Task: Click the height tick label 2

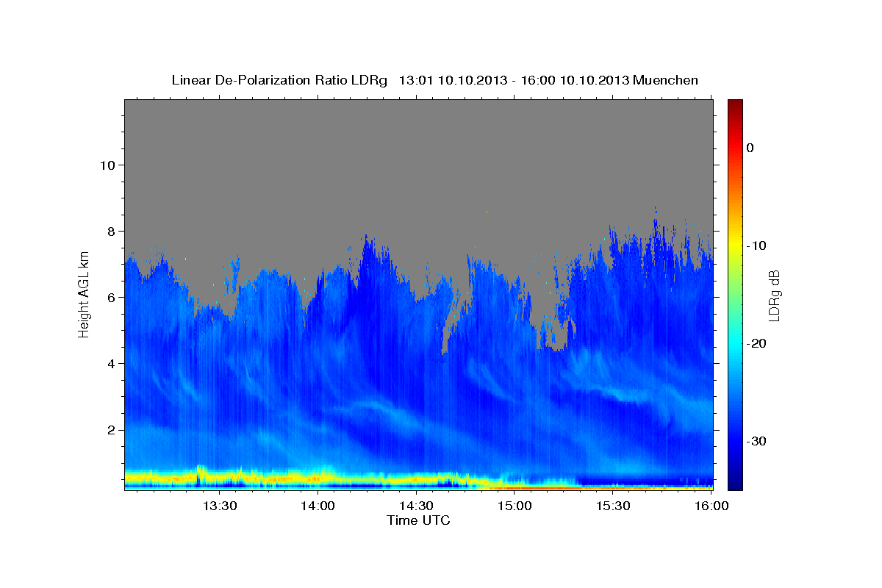Action: point(112,429)
